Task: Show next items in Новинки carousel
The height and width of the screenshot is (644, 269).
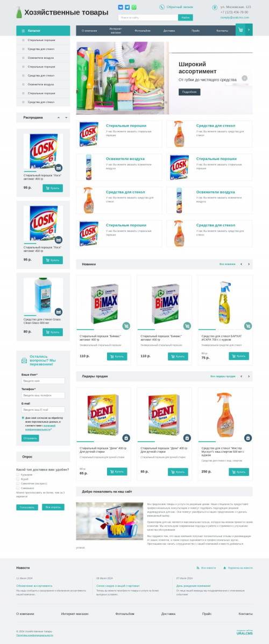Action: coord(249,264)
